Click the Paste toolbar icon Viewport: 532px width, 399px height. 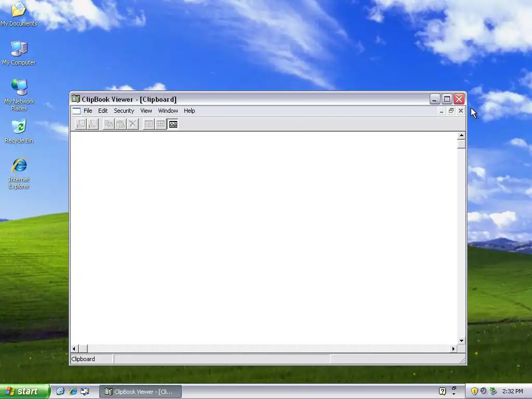[x=121, y=124]
